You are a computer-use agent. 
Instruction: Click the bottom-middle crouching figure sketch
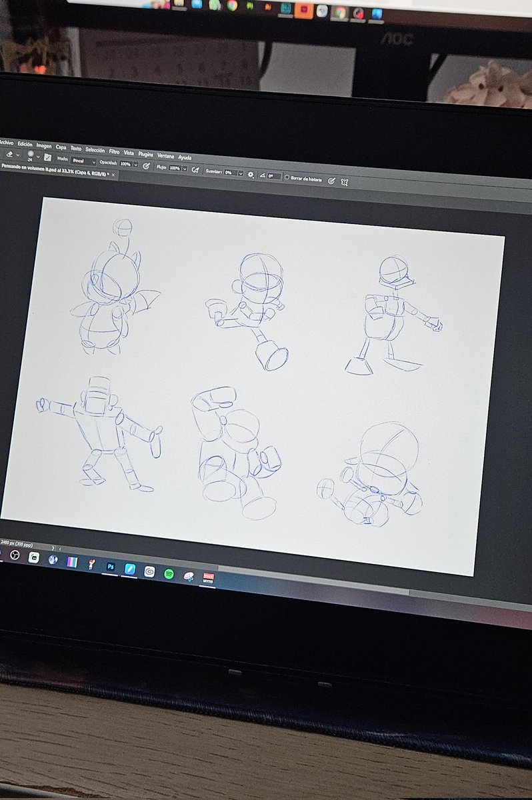coord(237,453)
